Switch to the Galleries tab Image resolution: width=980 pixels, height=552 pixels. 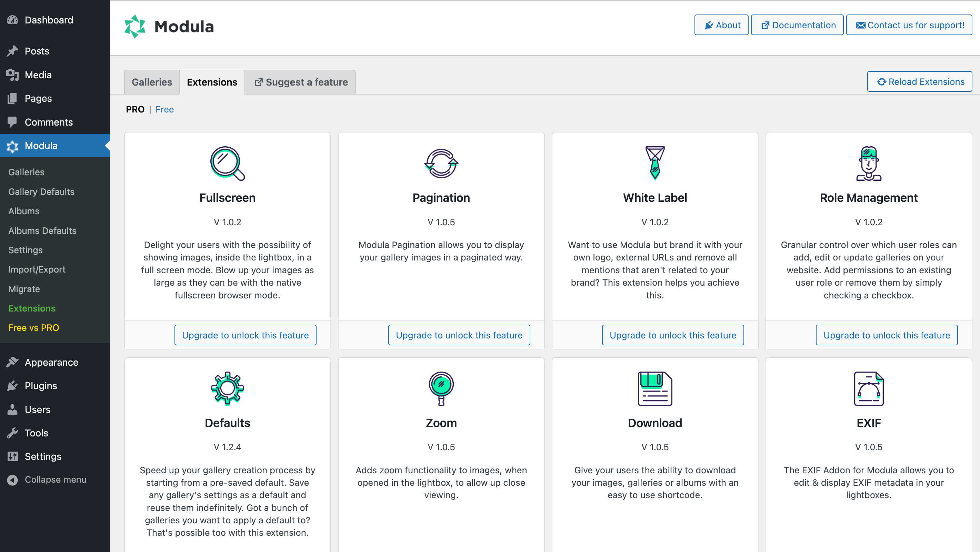coord(152,82)
